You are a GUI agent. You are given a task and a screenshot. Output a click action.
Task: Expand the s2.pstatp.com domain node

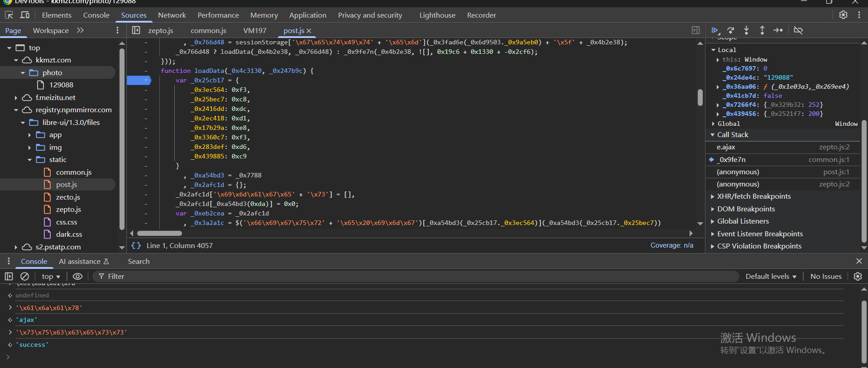coord(16,247)
